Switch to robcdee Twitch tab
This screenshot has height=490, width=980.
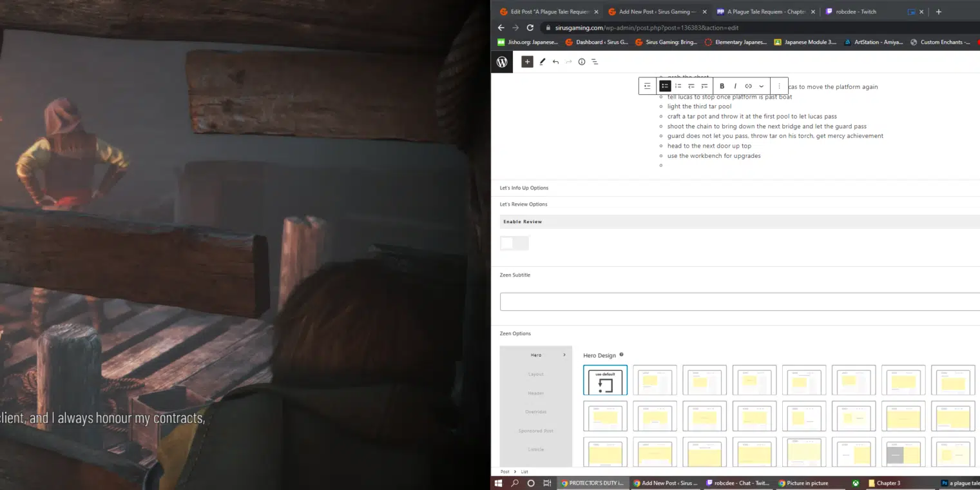coord(857,12)
